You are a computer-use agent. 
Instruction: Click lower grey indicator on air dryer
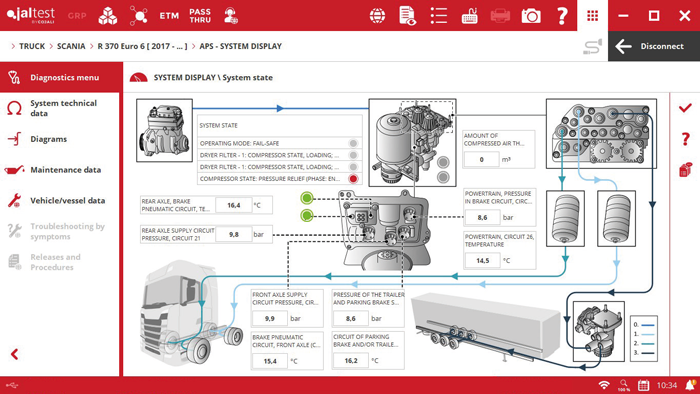pos(443,177)
